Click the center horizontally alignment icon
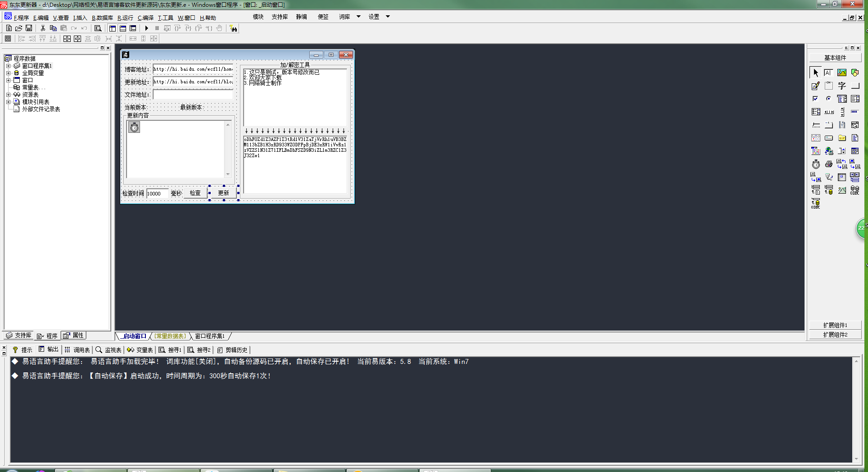This screenshot has width=868, height=472. coord(67,39)
